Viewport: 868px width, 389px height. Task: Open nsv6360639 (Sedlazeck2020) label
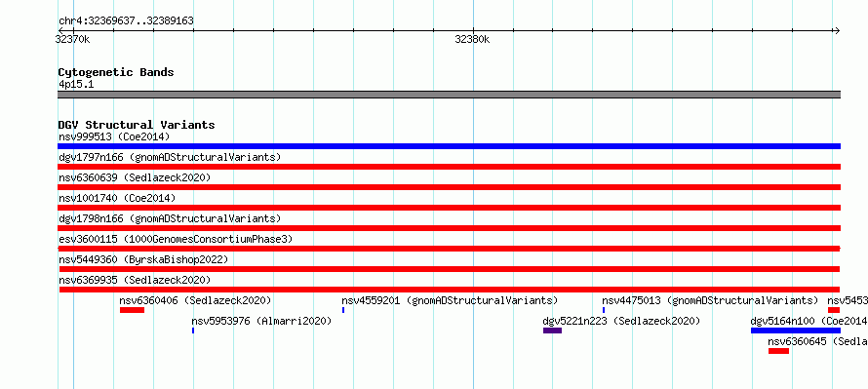(x=135, y=177)
